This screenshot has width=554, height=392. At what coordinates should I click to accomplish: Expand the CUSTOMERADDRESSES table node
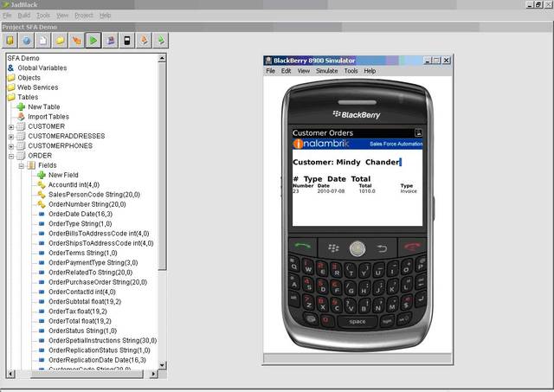click(11, 137)
